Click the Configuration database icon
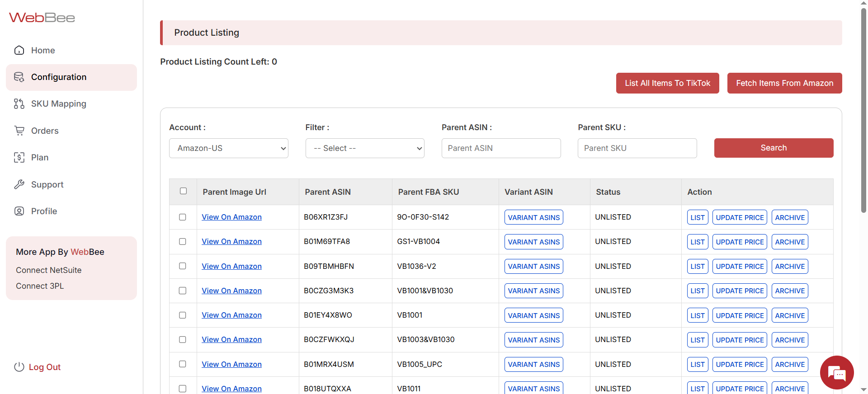Screen dimensions: 868x394 pos(19,77)
